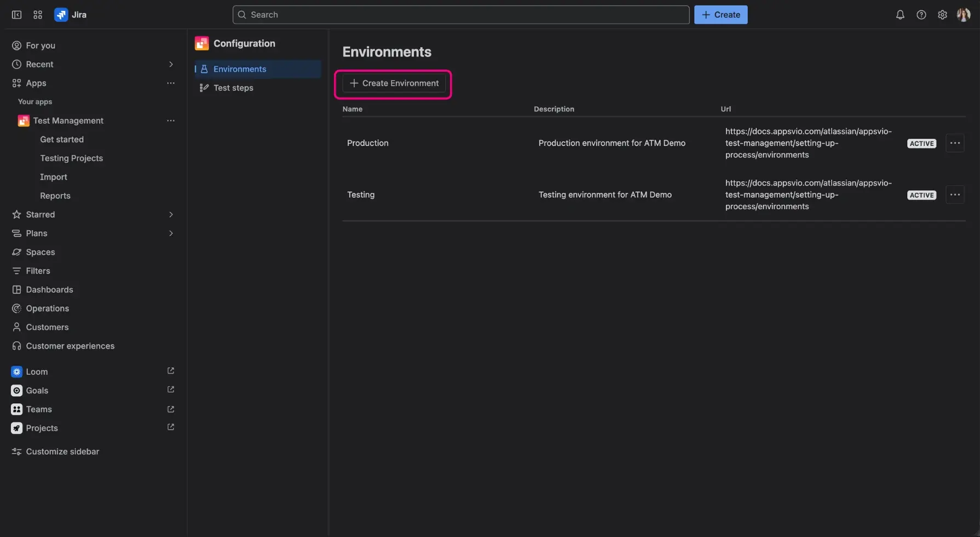
Task: Open the help question mark icon
Action: pyautogui.click(x=921, y=15)
